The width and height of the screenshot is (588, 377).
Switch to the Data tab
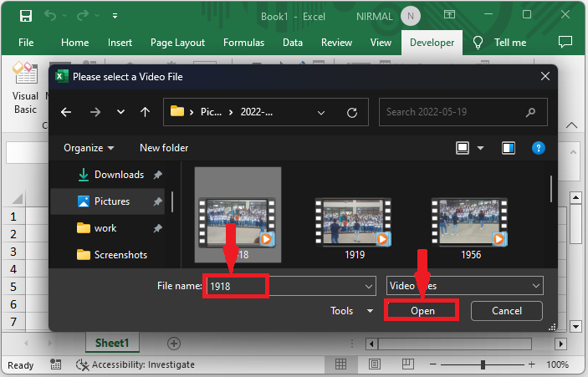click(293, 43)
